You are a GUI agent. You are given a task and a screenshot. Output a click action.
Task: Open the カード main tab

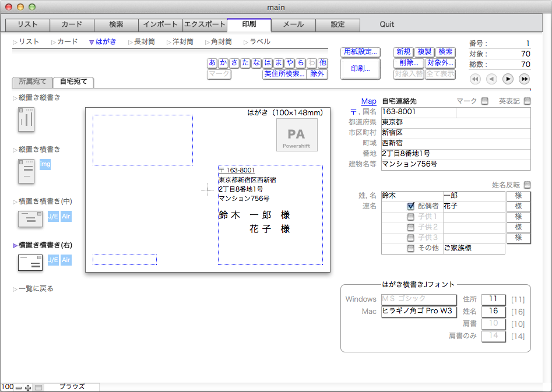tap(72, 24)
